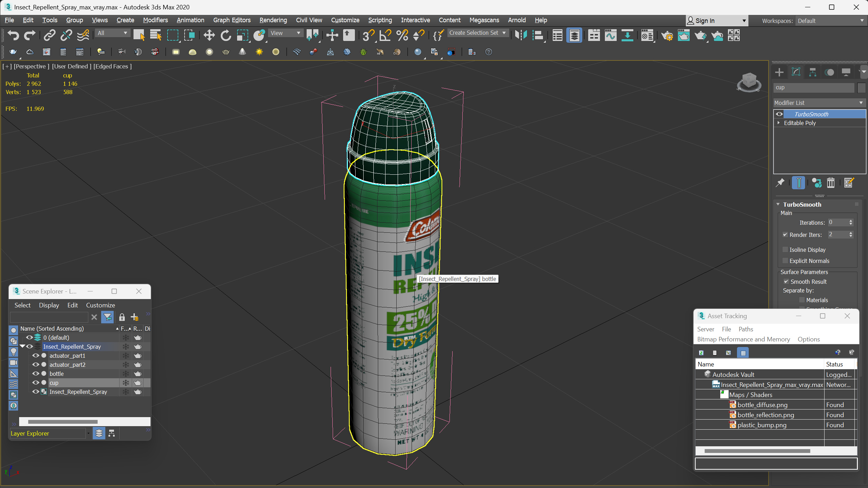Open the Graph Editors menu
The image size is (868, 488).
click(x=232, y=20)
